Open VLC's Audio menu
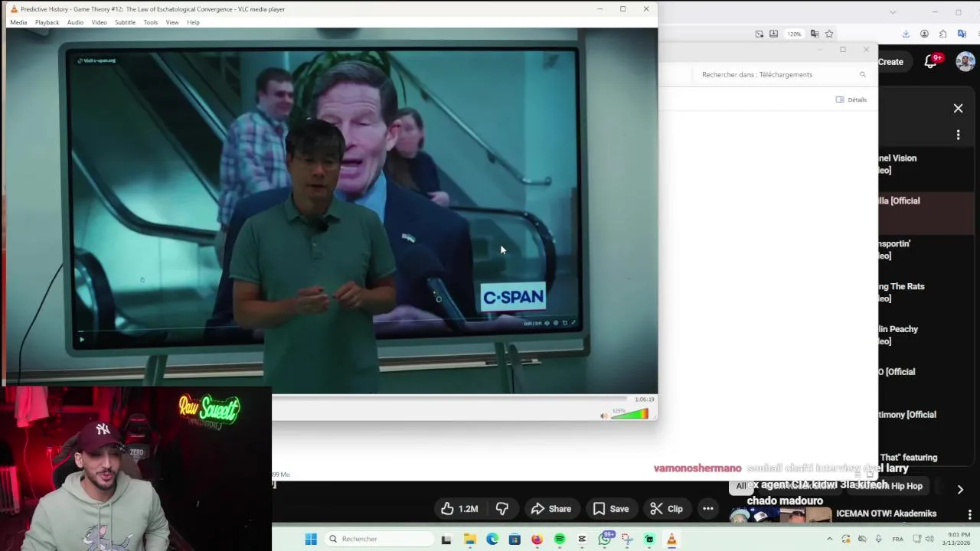Image resolution: width=980 pixels, height=551 pixels. tap(75, 22)
